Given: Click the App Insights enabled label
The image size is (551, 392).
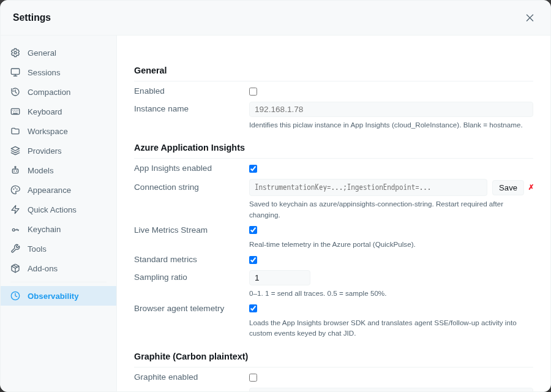Looking at the screenshot, I should (x=173, y=168).
